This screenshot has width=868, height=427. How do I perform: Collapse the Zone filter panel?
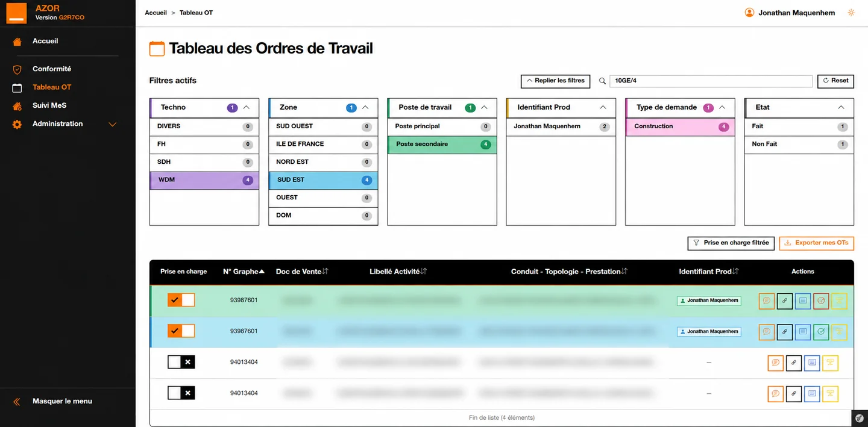365,108
